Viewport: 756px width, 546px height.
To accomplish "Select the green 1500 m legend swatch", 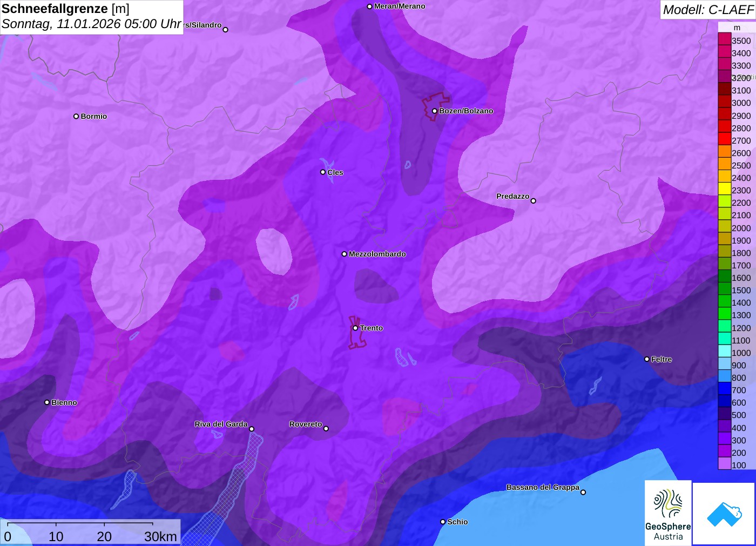I will (724, 289).
